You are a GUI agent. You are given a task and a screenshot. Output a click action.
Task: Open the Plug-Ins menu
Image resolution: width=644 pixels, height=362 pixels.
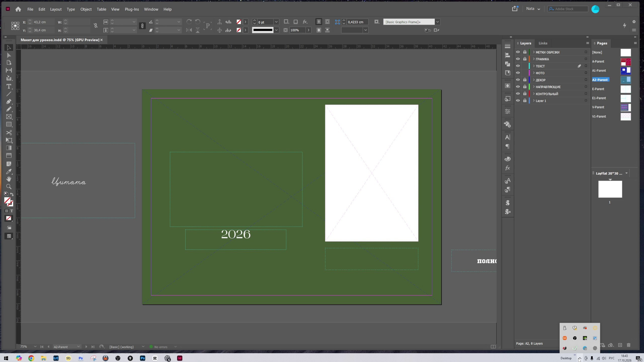pyautogui.click(x=132, y=9)
